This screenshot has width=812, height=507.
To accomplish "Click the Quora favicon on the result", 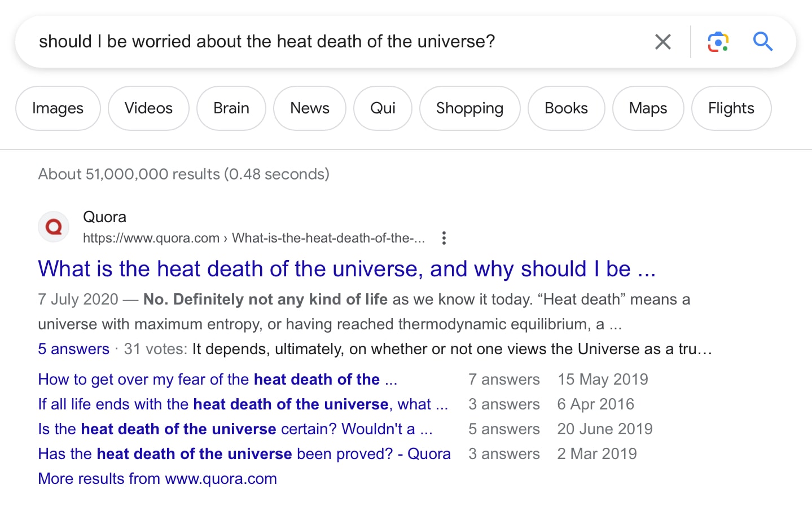I will [54, 226].
